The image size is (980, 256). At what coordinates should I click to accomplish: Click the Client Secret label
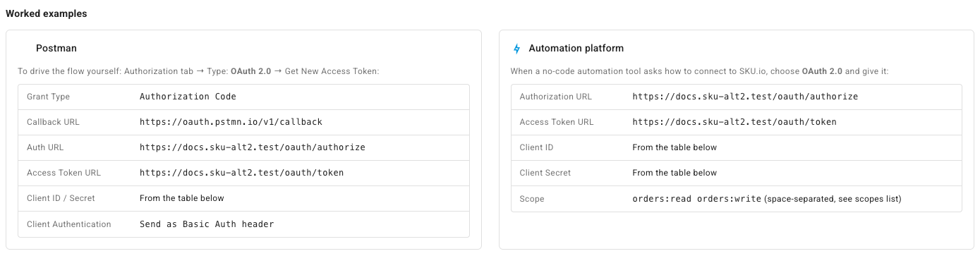click(545, 173)
